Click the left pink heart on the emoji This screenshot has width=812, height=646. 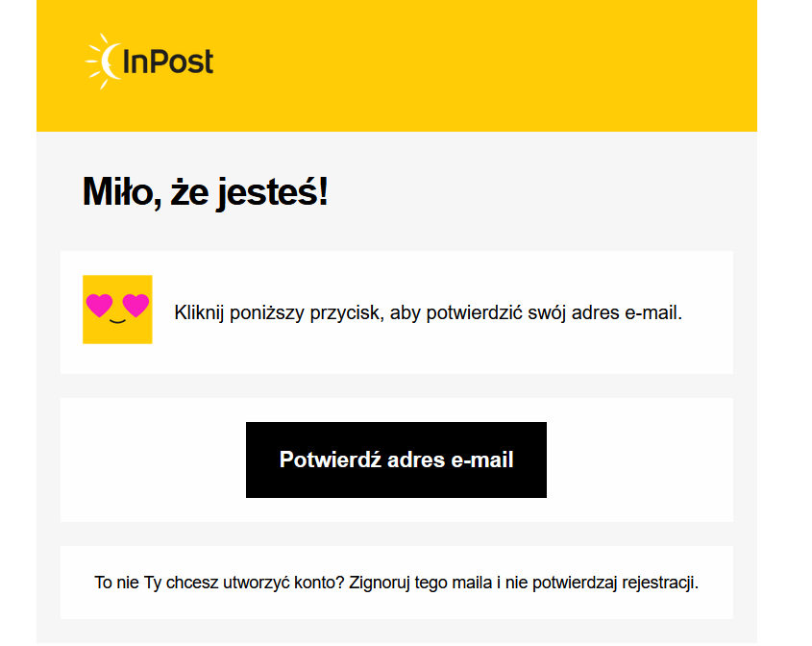[99, 306]
